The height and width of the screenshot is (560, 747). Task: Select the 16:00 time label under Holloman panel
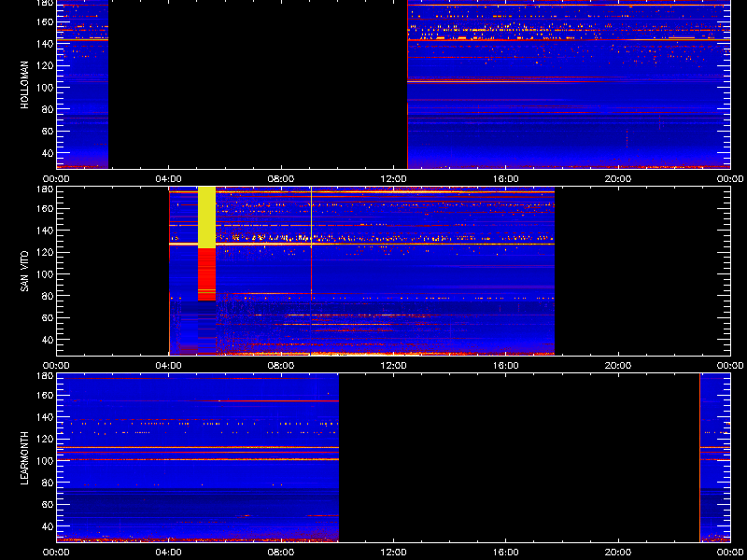(505, 179)
